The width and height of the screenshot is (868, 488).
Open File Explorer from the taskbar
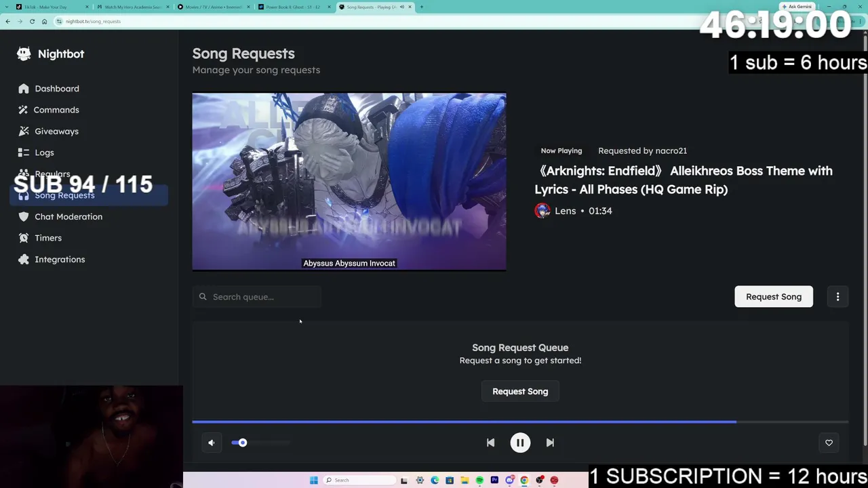[x=465, y=481]
